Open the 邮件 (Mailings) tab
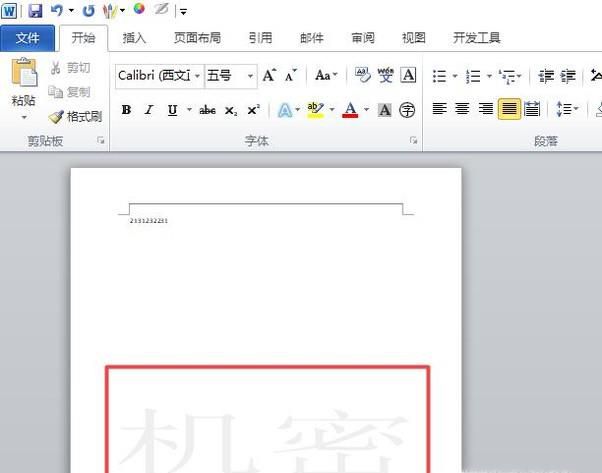The width and height of the screenshot is (602, 473). coord(312,38)
